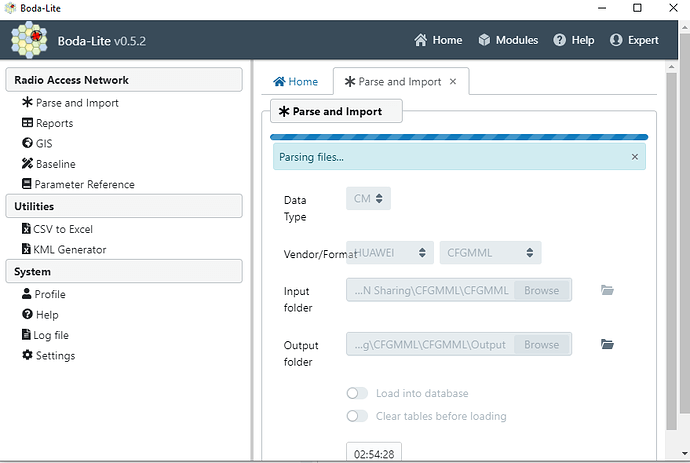This screenshot has width=690, height=463.
Task: Open the Data Type CM dropdown
Action: (x=368, y=198)
